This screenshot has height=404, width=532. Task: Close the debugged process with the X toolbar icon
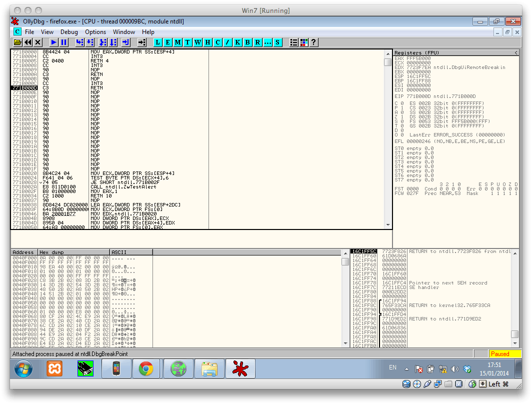click(x=38, y=42)
